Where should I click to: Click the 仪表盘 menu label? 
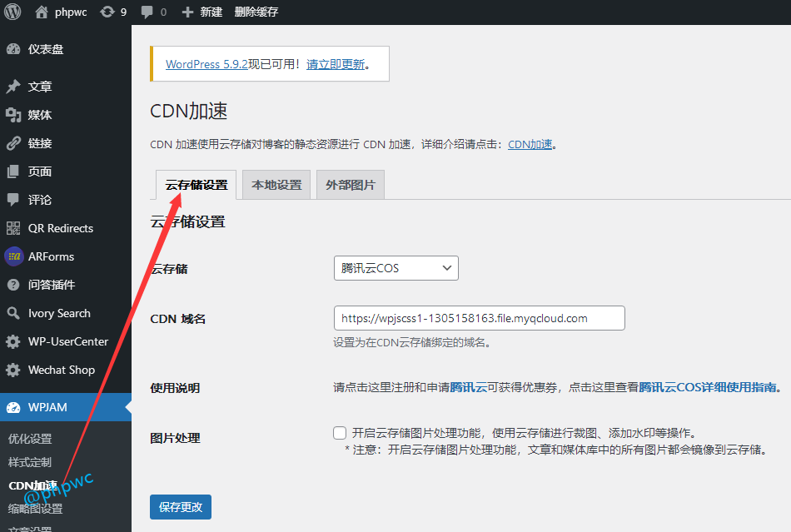coord(46,49)
